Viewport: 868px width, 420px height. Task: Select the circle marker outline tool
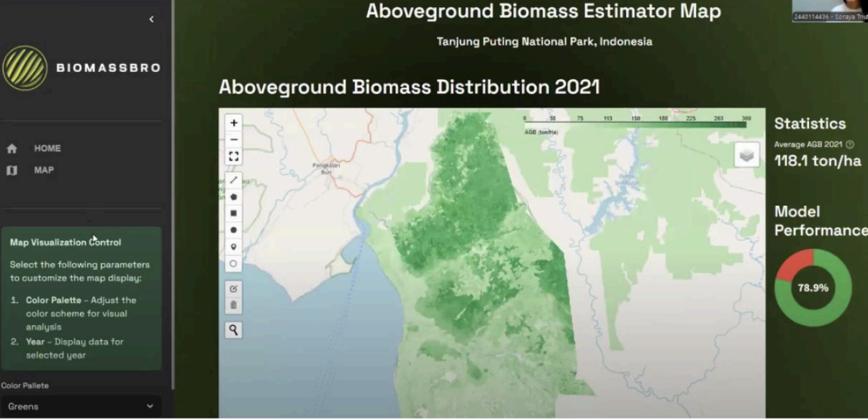[233, 264]
